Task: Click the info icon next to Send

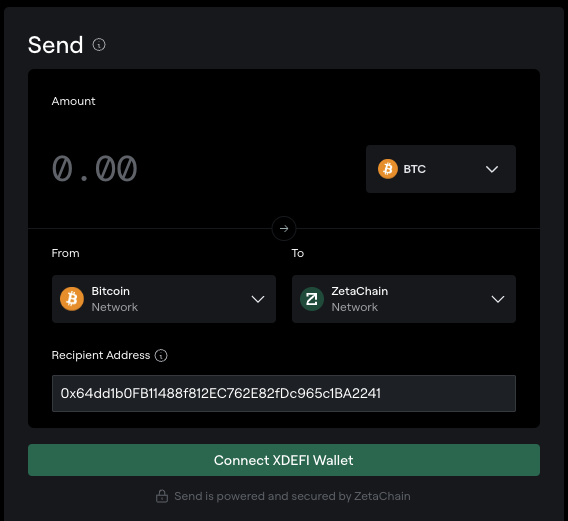Action: [99, 45]
